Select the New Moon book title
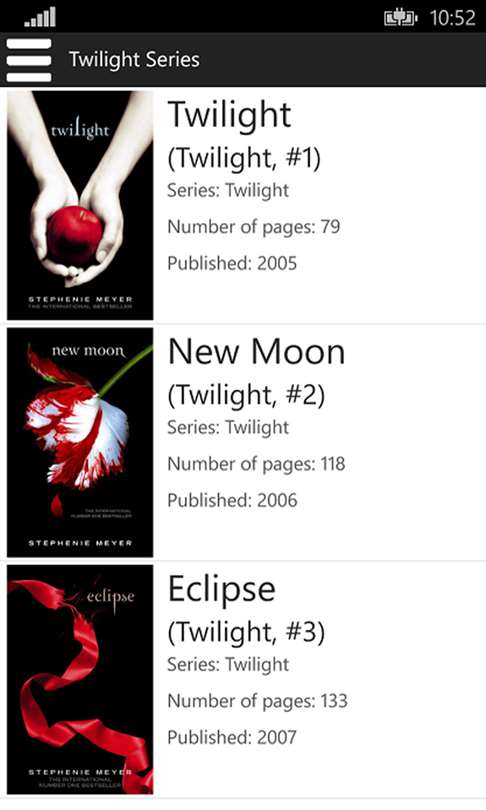 click(x=257, y=352)
